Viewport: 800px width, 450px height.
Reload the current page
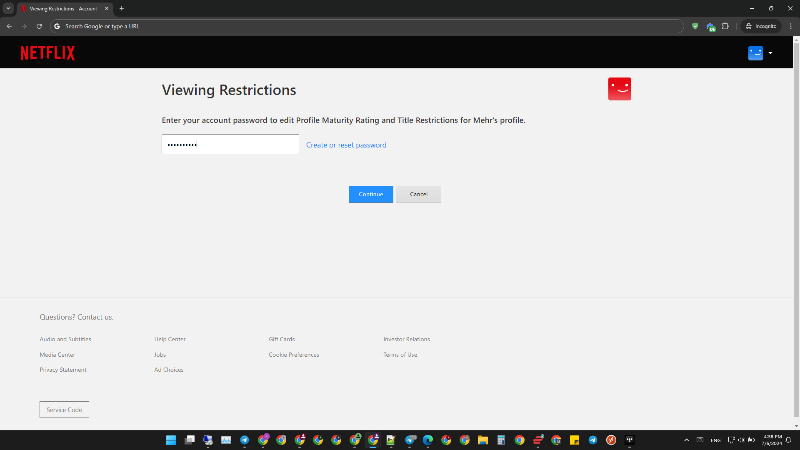pyautogui.click(x=39, y=26)
